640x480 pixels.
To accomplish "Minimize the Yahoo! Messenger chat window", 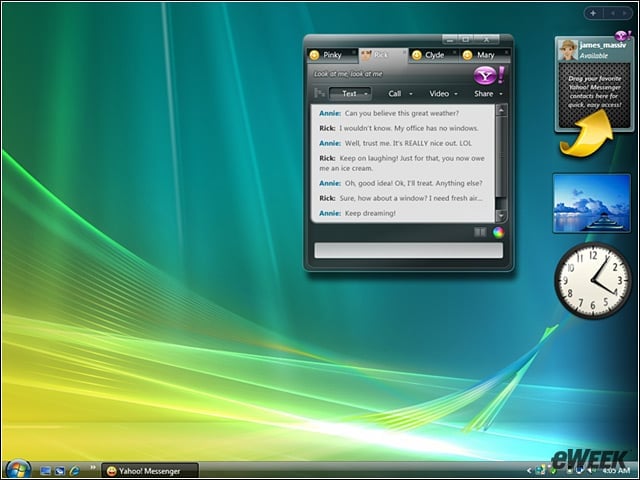I will click(450, 40).
